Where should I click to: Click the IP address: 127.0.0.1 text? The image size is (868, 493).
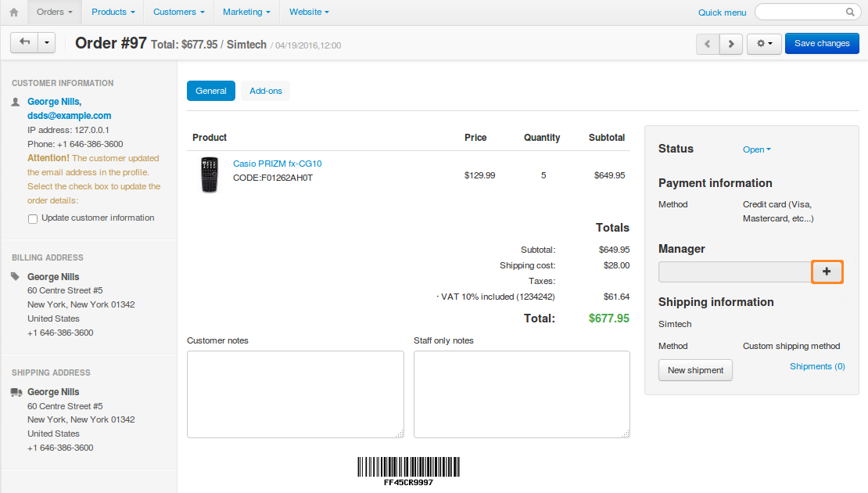(68, 130)
